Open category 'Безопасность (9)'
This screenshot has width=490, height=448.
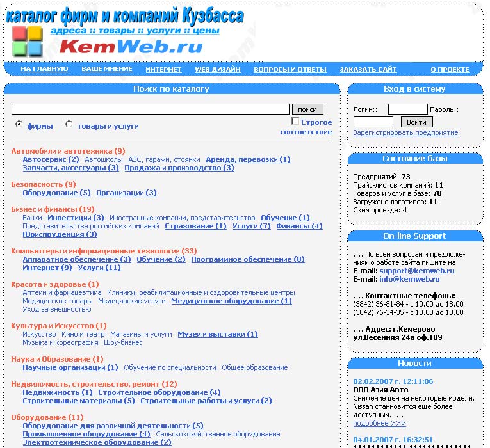(44, 184)
